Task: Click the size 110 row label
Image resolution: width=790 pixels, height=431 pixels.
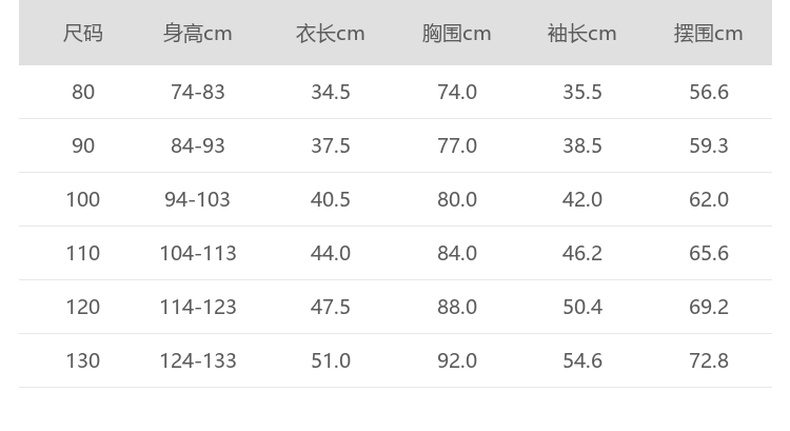Action: click(x=83, y=253)
